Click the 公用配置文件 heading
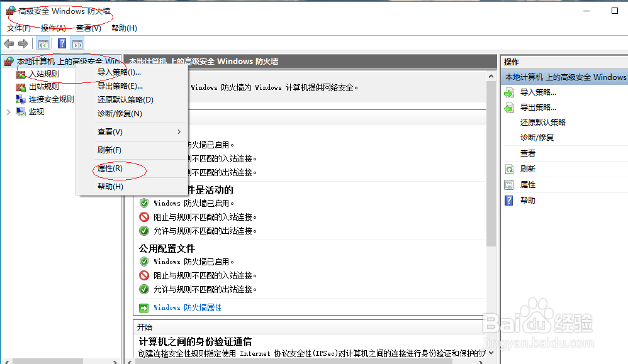Image resolution: width=628 pixels, height=364 pixels. click(167, 249)
